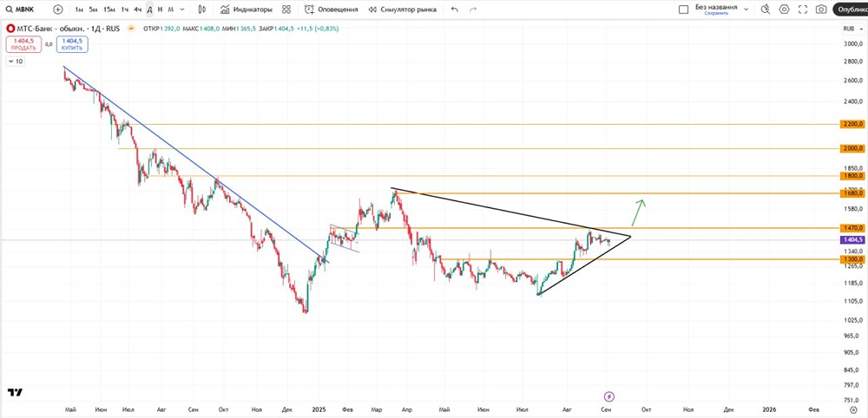Viewport: 868px width, 418px height.
Task: Click the 1800,0 price level label
Action: pyautogui.click(x=853, y=176)
